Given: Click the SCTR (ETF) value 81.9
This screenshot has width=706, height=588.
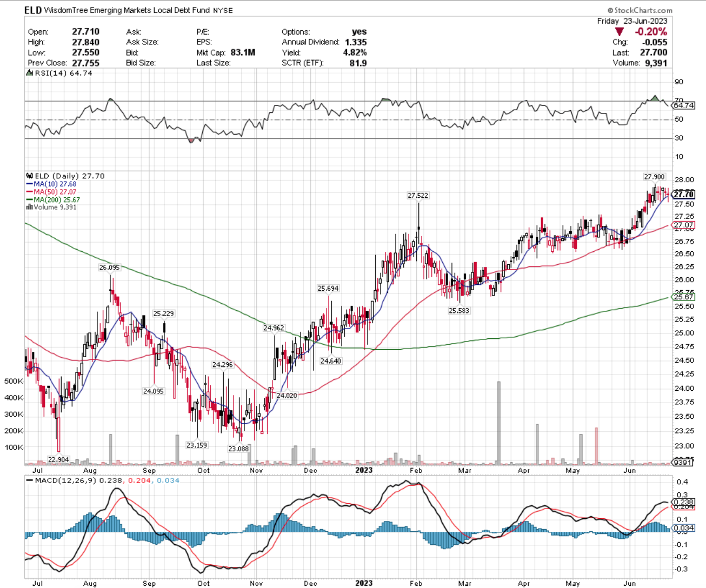Looking at the screenshot, I should [358, 63].
